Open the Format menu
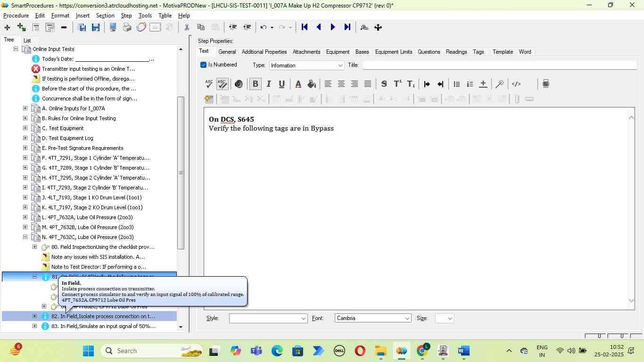This screenshot has width=644, height=362. coord(60,16)
